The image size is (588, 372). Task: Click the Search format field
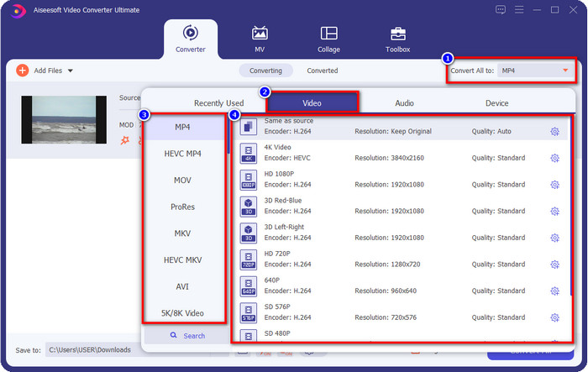(x=186, y=336)
